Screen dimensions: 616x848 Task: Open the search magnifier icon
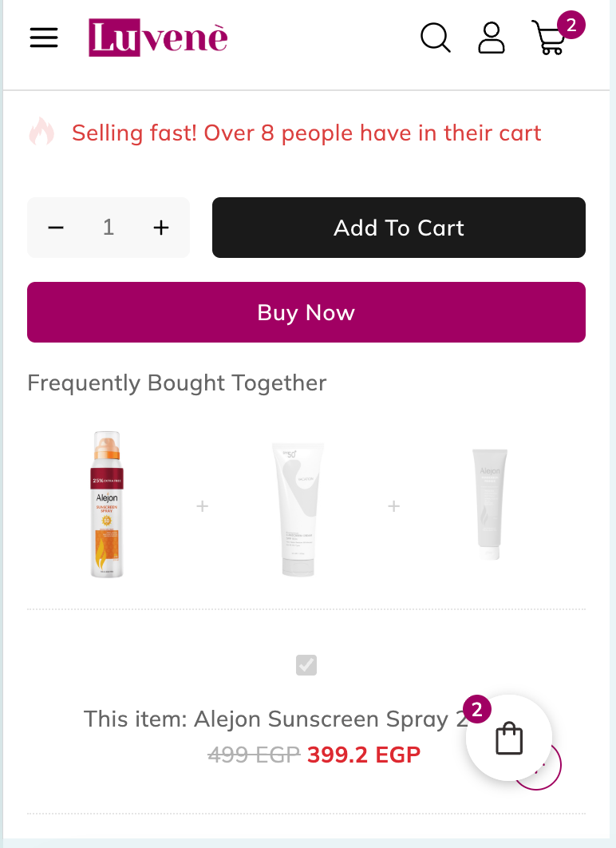pyautogui.click(x=436, y=38)
